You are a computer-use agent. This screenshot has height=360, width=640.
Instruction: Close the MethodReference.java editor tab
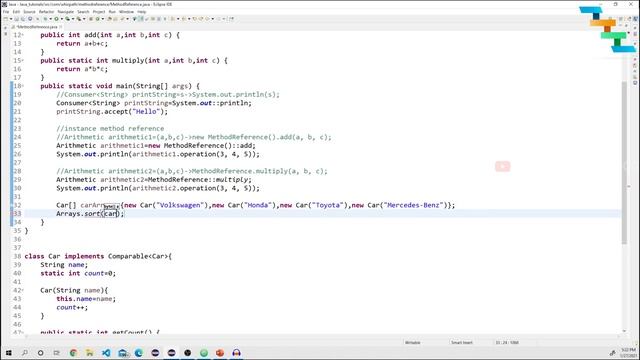(x=61, y=27)
